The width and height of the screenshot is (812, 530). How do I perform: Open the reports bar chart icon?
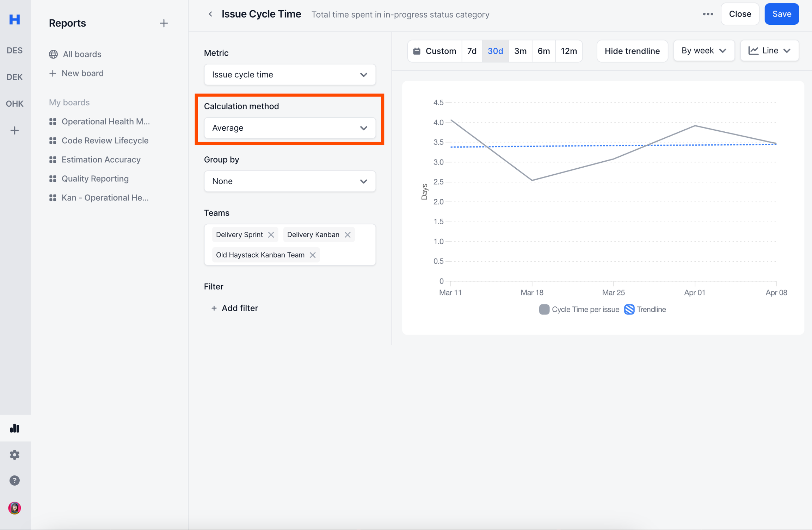click(14, 428)
